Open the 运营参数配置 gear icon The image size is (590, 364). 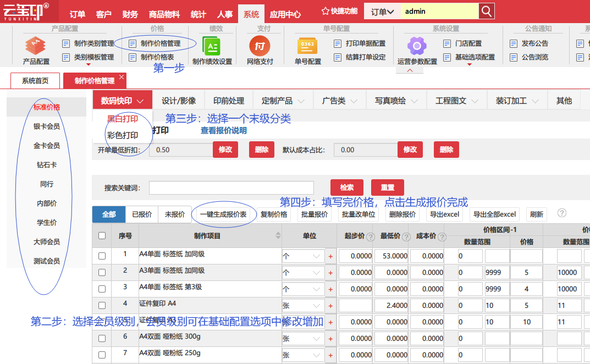pos(417,46)
